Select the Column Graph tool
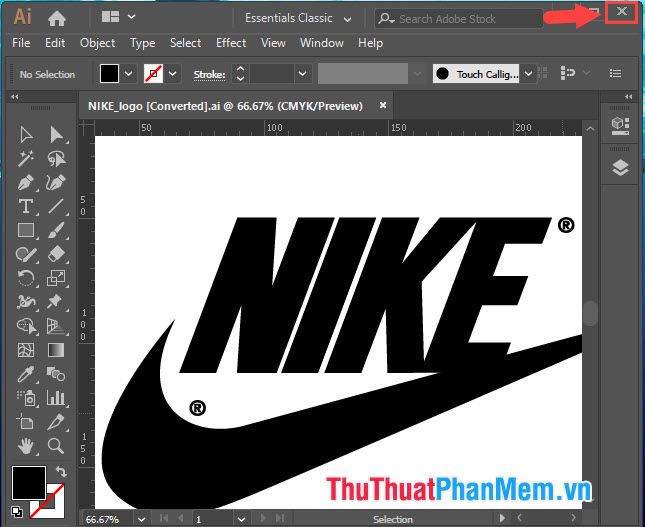This screenshot has height=527, width=645. [56, 398]
